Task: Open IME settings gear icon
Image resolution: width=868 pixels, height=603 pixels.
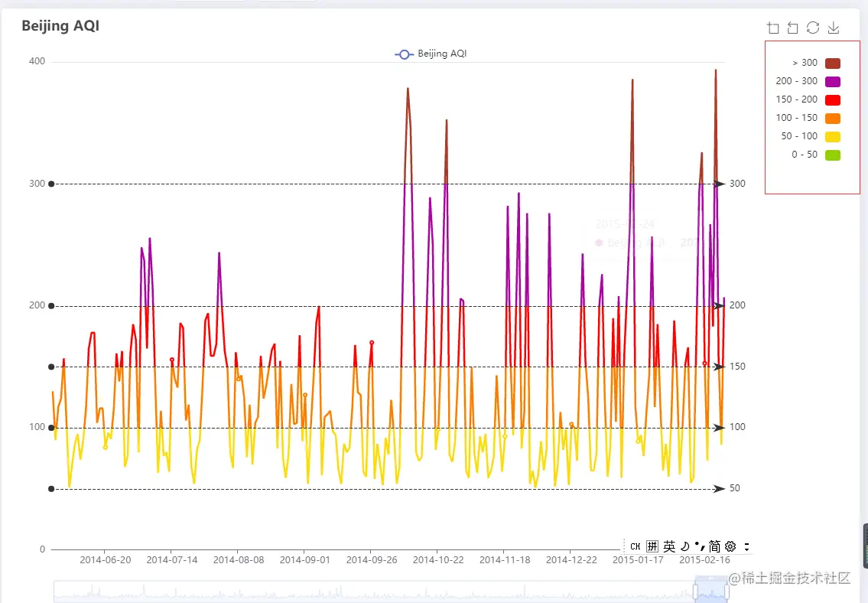Action: (730, 546)
